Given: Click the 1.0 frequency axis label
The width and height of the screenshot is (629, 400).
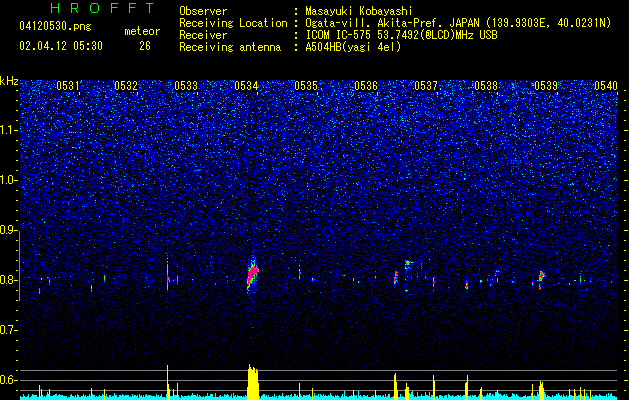Looking at the screenshot, I should (x=9, y=180).
